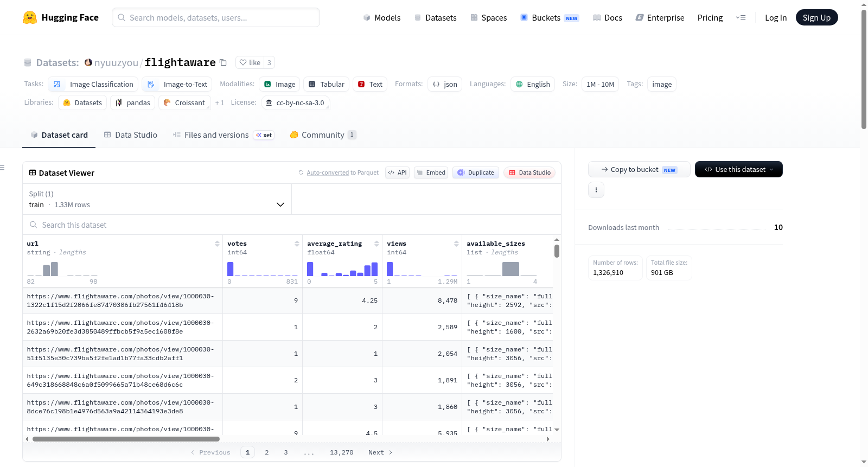
Task: Click the Hugging Face logo icon
Action: (30, 17)
